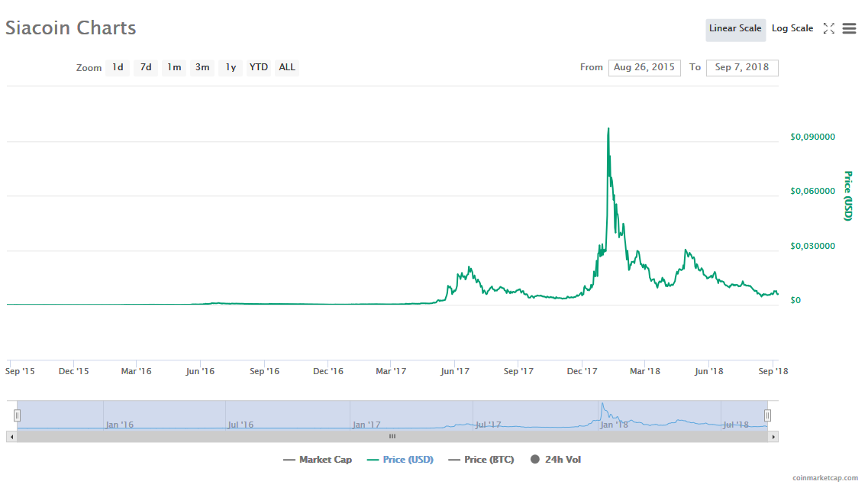Click the $0.090000 axis label
Viewport: 868px width, 491px height.
tap(812, 137)
